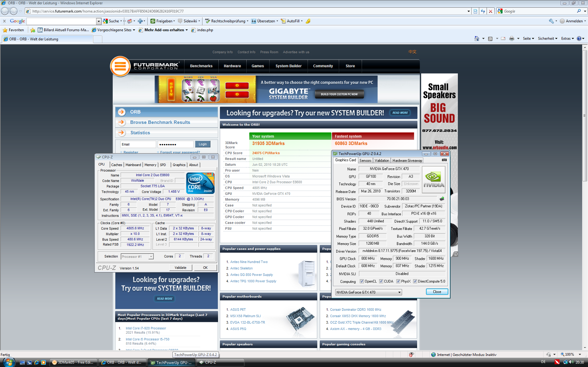Screen dimensions: 588x367
Task: Click the browser Forward arrow button
Action: point(14,11)
